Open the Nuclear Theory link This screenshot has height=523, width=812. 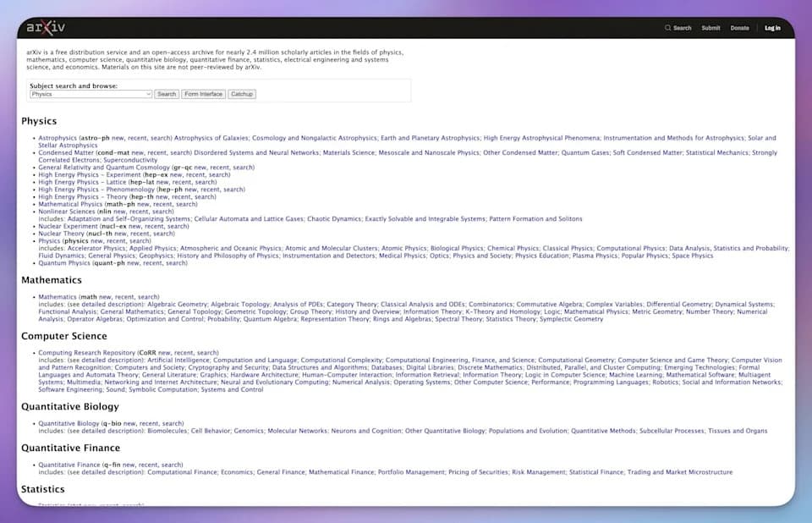(61, 234)
